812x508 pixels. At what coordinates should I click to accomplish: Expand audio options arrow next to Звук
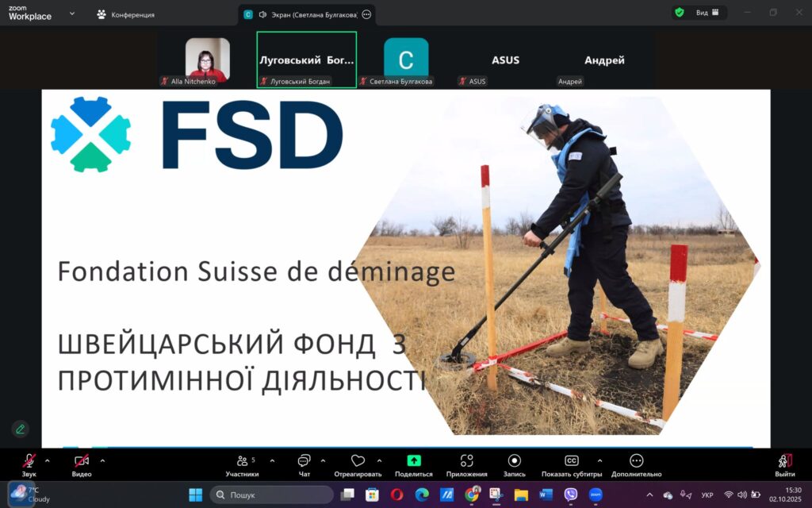point(47,460)
